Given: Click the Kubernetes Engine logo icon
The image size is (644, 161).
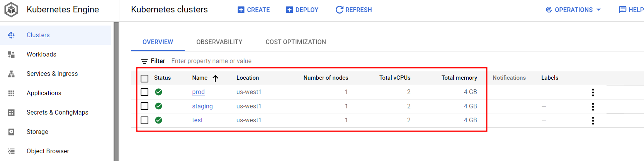Looking at the screenshot, I should click(11, 10).
